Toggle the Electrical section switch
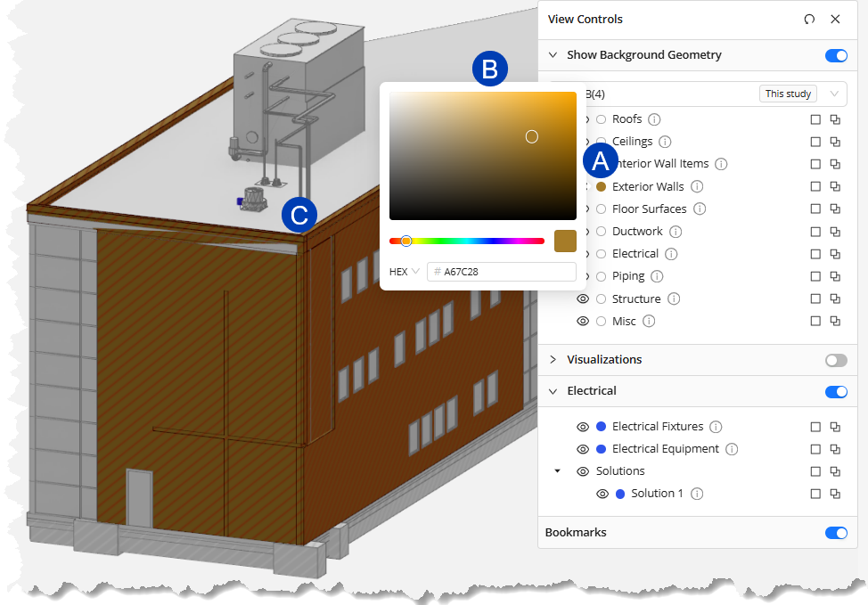Viewport: 868px width, 605px height. point(836,392)
